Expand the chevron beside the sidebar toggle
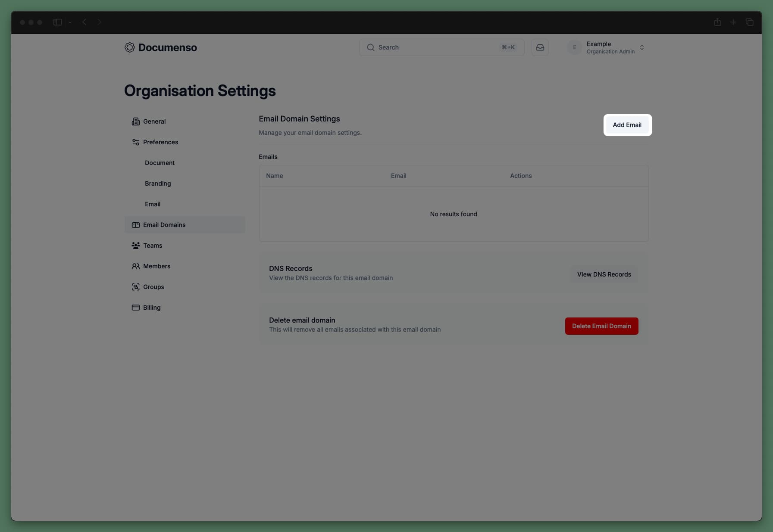The image size is (773, 532). [70, 22]
